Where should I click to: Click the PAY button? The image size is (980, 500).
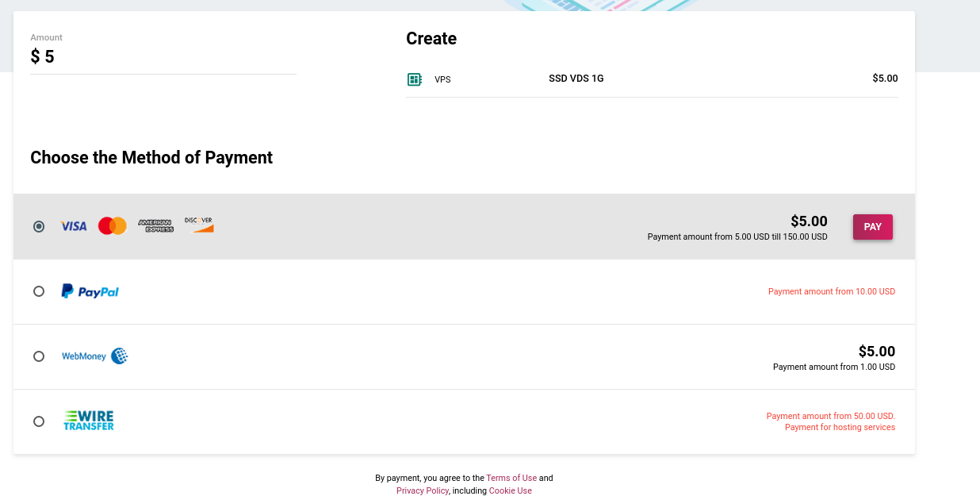[873, 227]
